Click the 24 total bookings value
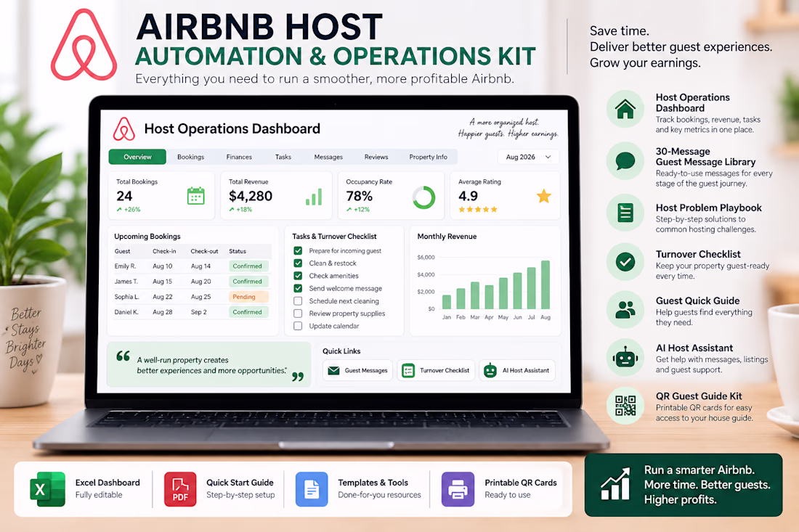 click(x=123, y=196)
